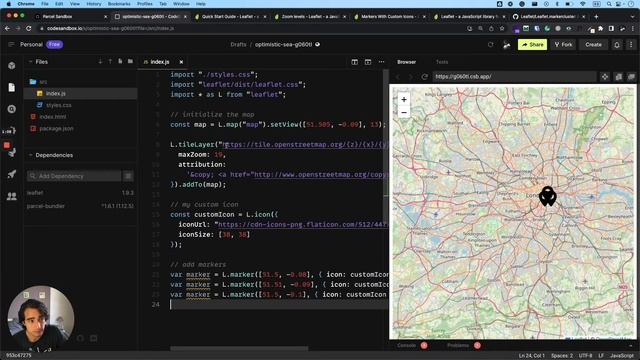
Task: Click the preview layout toggle icon
Action: [368, 62]
